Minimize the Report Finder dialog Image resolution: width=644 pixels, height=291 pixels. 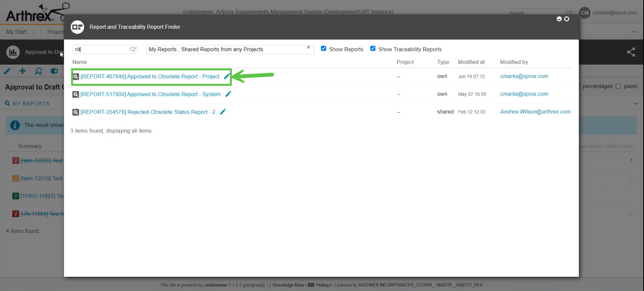[559, 19]
